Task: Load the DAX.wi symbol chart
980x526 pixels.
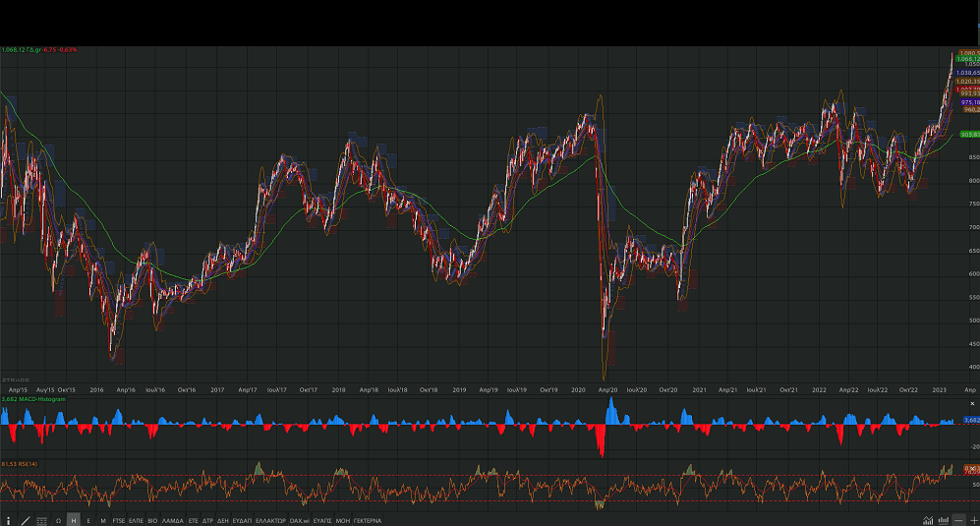Action: (300, 519)
